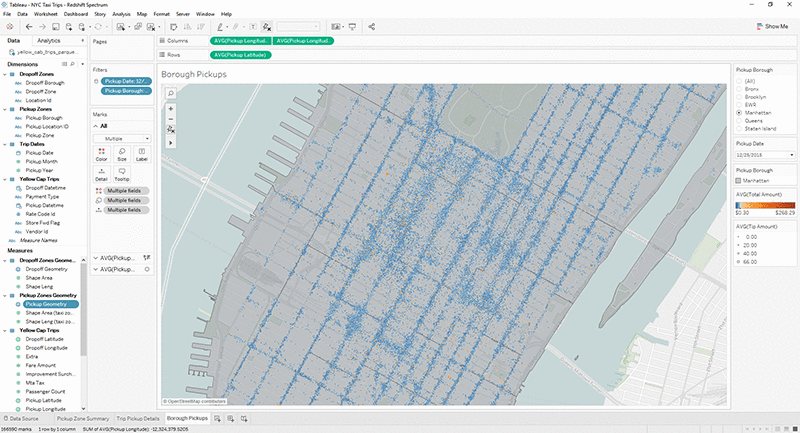800x433 pixels.
Task: Click the Undo back arrow in the toolbar
Action: 29,27
